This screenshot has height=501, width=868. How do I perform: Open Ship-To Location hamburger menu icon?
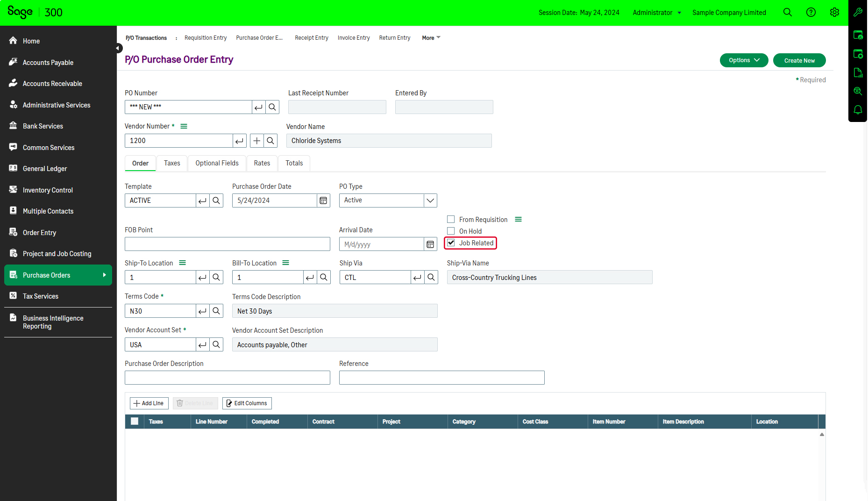[182, 263]
